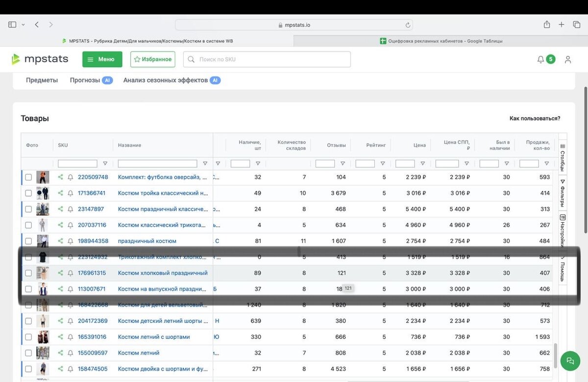Set alert bell for SKU 198944358
This screenshot has height=382, width=588.
(x=71, y=241)
